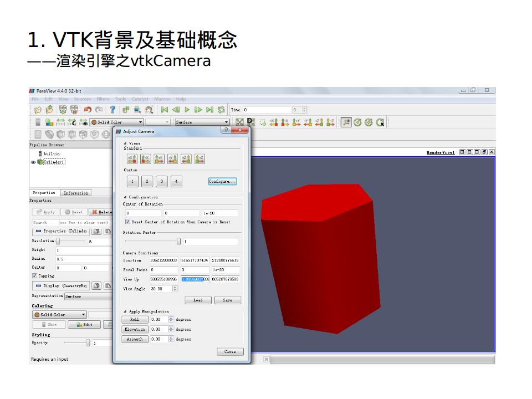Screen dimensions: 532x399
Task: Collapse the Apply Manipulation section expander
Action: click(x=125, y=311)
